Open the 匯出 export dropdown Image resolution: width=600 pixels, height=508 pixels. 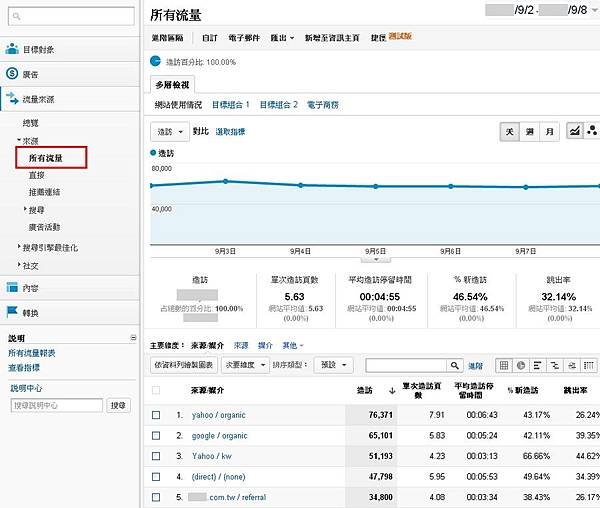point(282,38)
